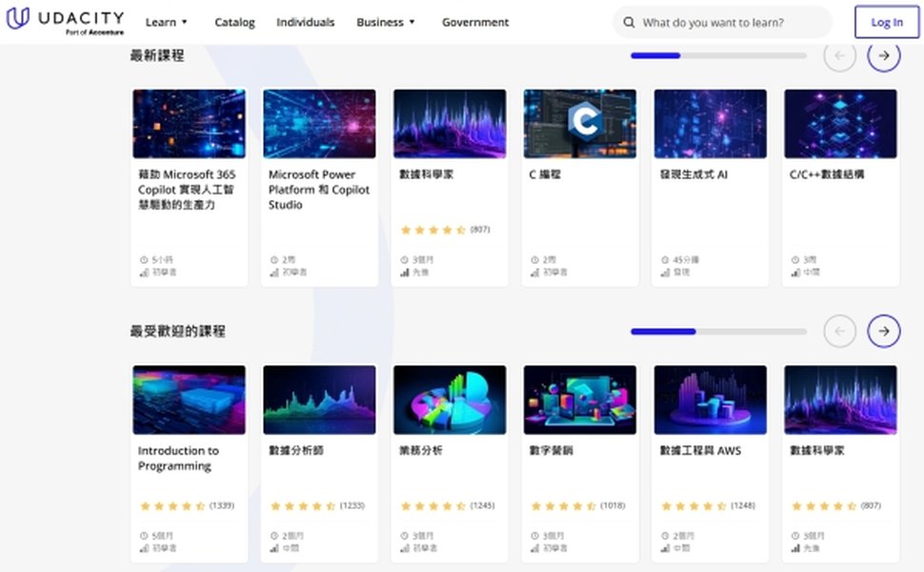This screenshot has height=572, width=924.
Task: Open the 藉助 Microsoft 365 Copilot course title
Action: (x=187, y=190)
